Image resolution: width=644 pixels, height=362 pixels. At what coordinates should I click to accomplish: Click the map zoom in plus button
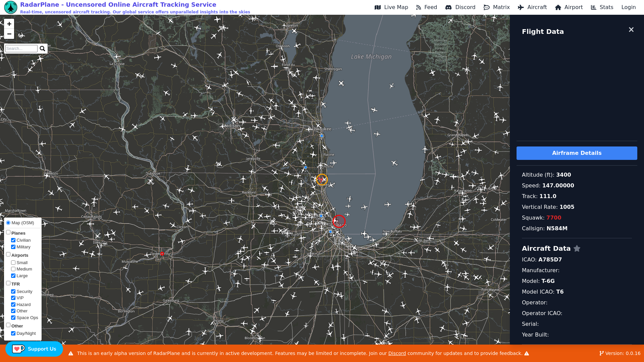click(x=9, y=24)
